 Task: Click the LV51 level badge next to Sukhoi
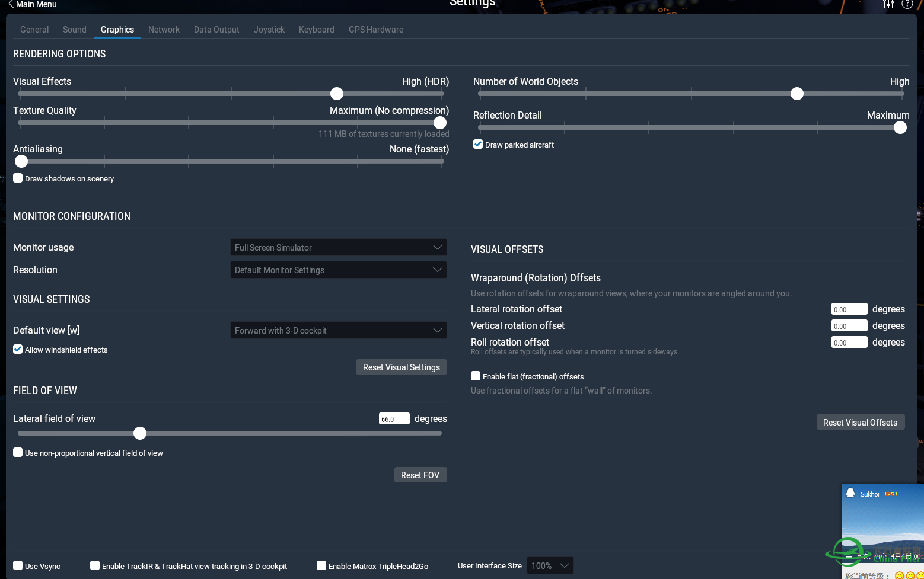click(x=891, y=494)
